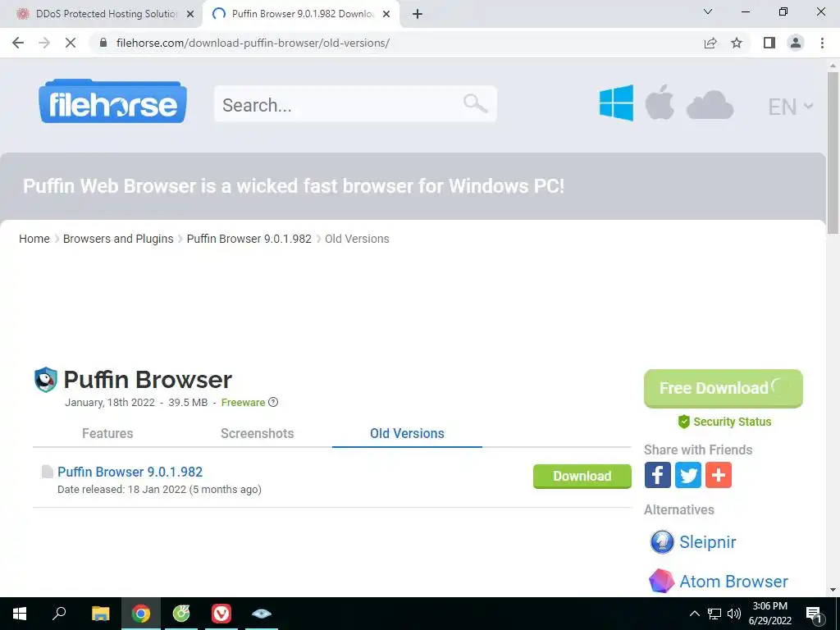Open the tab search chevron
Screen dimensions: 840x630
708,11
